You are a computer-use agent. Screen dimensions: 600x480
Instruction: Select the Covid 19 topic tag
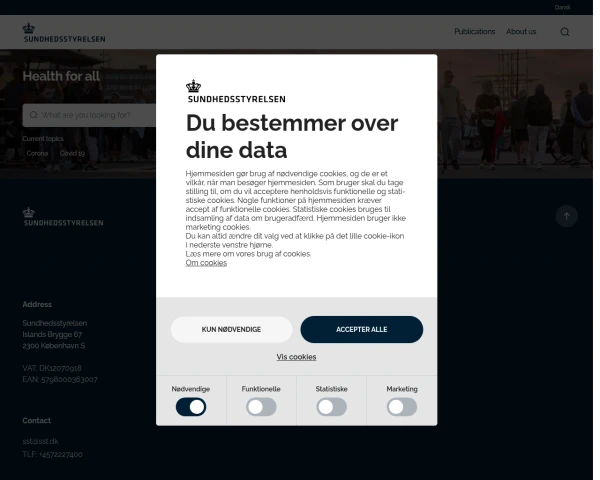[72, 153]
